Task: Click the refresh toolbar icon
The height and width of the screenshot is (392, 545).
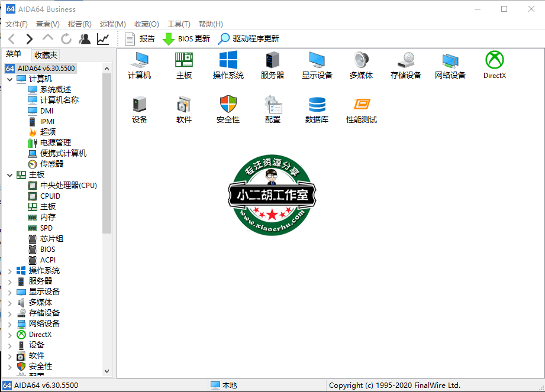Action: pyautogui.click(x=66, y=39)
